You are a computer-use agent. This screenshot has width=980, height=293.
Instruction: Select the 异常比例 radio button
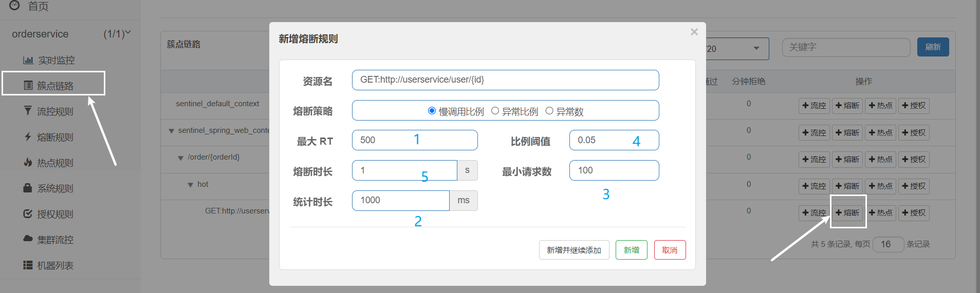pyautogui.click(x=495, y=111)
